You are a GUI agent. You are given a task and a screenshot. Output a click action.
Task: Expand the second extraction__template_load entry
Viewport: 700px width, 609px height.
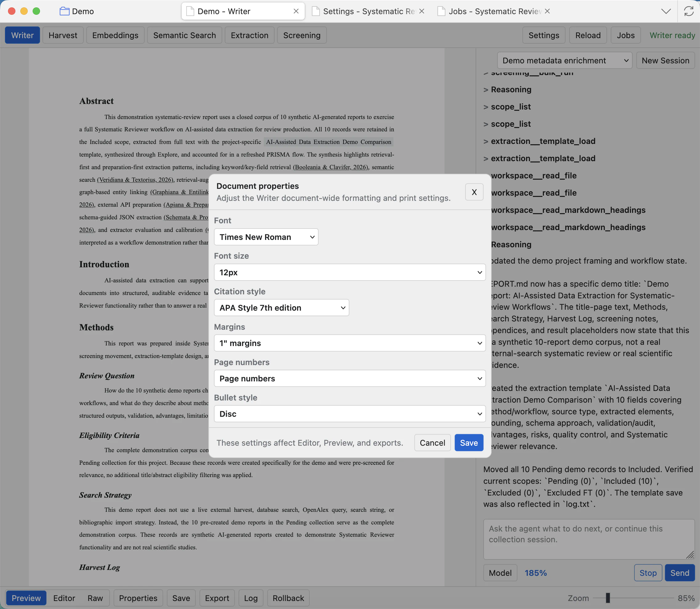click(x=539, y=158)
